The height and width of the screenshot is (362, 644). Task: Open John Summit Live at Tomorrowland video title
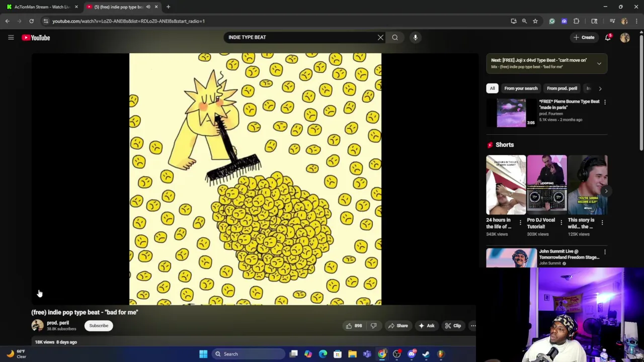coord(569,254)
